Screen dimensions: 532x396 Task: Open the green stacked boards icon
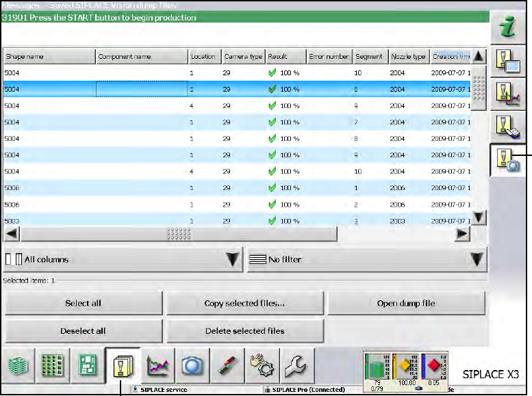18,367
